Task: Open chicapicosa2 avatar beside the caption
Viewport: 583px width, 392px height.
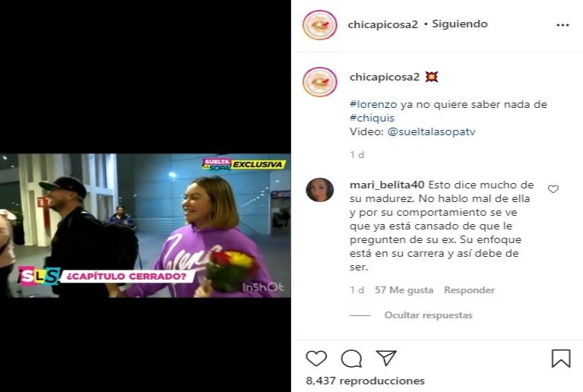Action: tap(320, 82)
